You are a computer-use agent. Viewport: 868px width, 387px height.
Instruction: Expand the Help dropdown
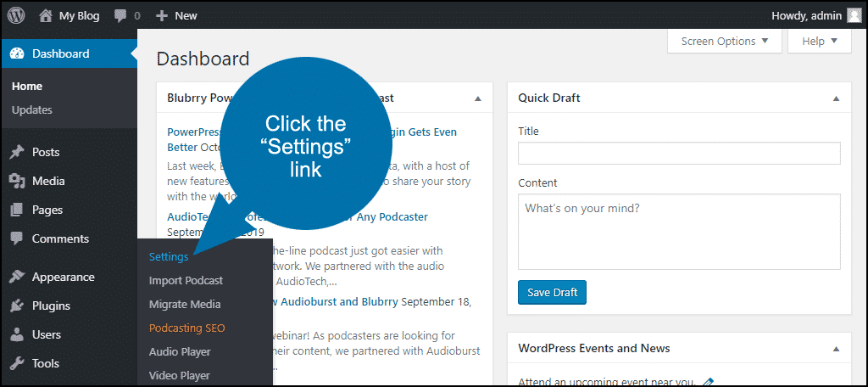point(820,41)
